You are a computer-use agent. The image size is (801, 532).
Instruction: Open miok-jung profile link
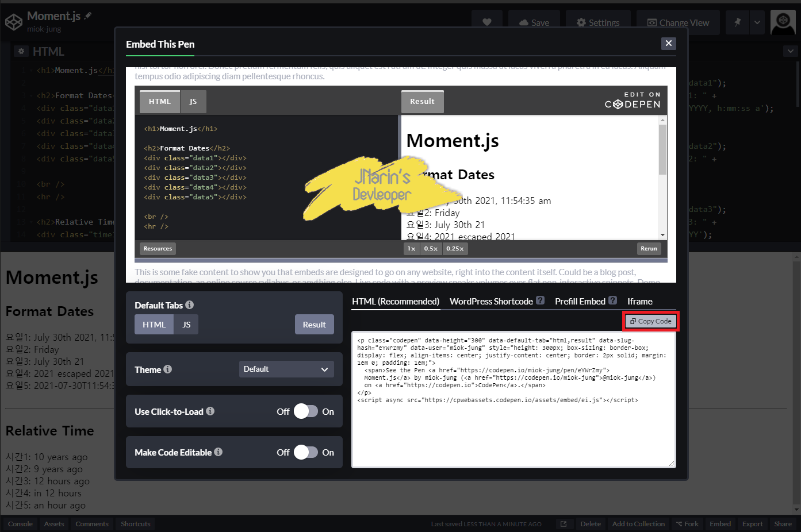(x=44, y=29)
